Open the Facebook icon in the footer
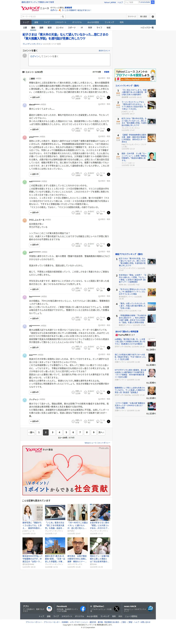The width and height of the screenshot is (176, 644). pos(83,609)
